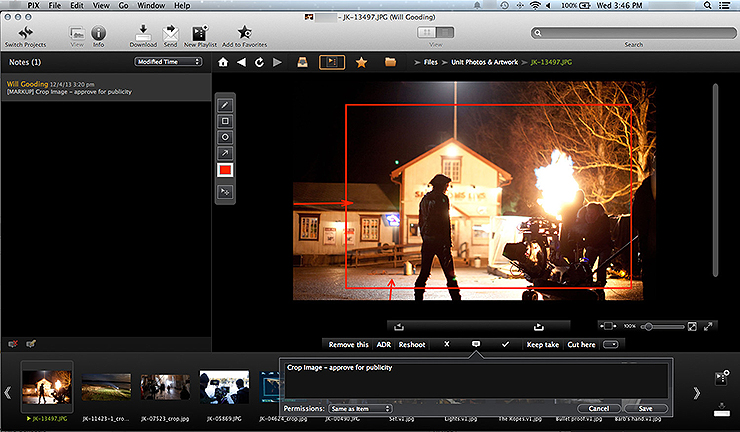Toggle the checkmark approve button

pyautogui.click(x=506, y=344)
